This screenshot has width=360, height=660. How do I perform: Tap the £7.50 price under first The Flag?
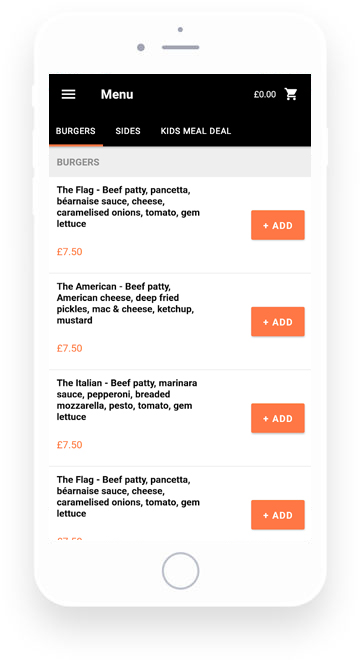69,252
